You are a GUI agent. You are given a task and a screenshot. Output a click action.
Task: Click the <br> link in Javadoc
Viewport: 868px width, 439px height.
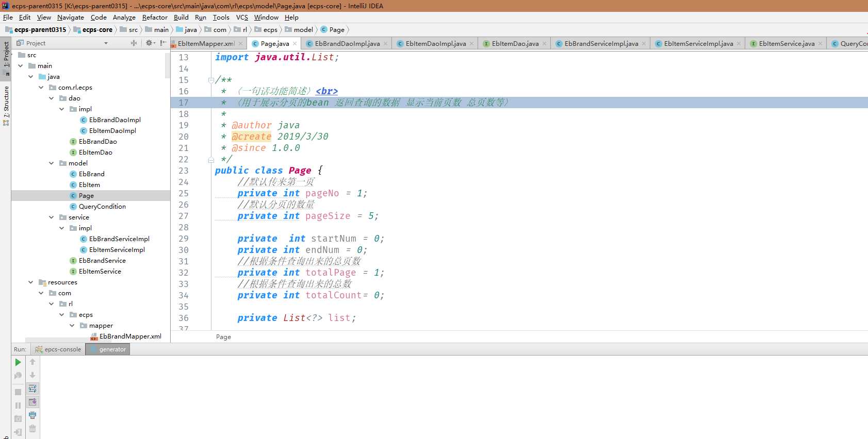(x=326, y=91)
